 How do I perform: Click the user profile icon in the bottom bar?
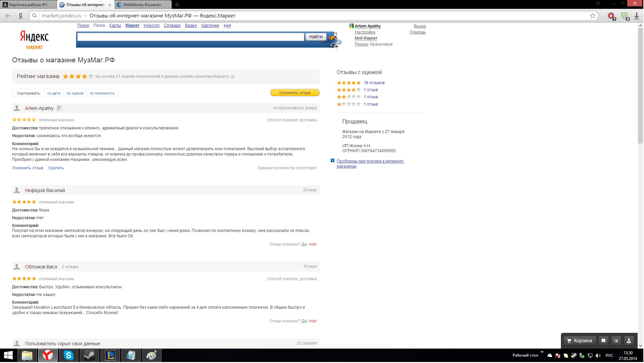click(629, 341)
